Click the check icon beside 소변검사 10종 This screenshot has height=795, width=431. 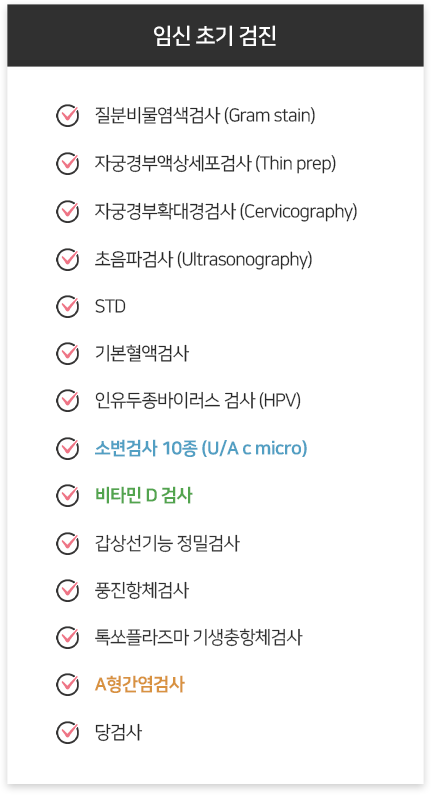67,448
